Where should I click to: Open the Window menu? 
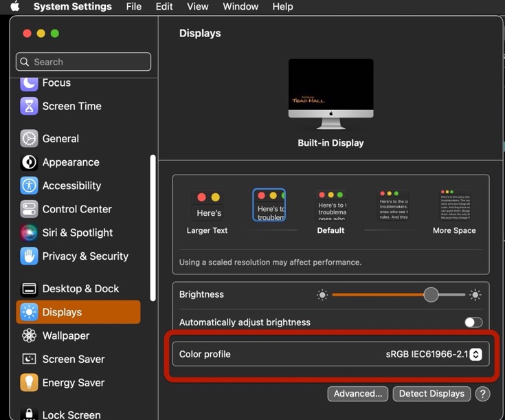click(240, 6)
